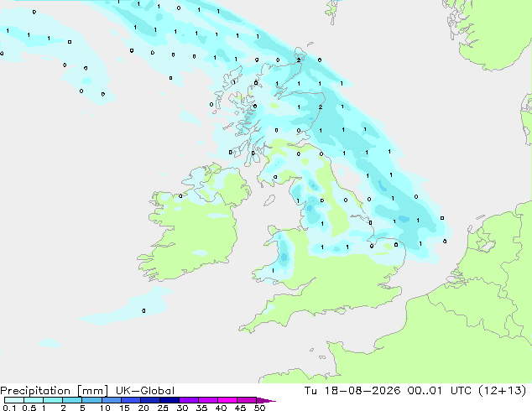
Task: Choose the medium blue 10–15 mm legend swatch
Action: click(111, 400)
